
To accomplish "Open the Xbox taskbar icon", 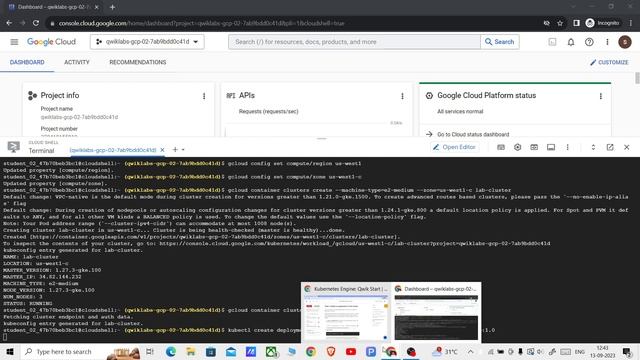I will (x=271, y=351).
